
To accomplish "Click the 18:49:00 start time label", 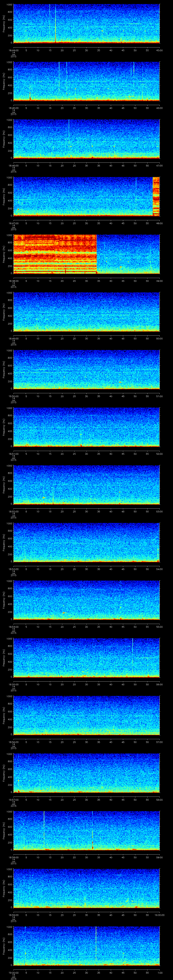I will [14, 339].
